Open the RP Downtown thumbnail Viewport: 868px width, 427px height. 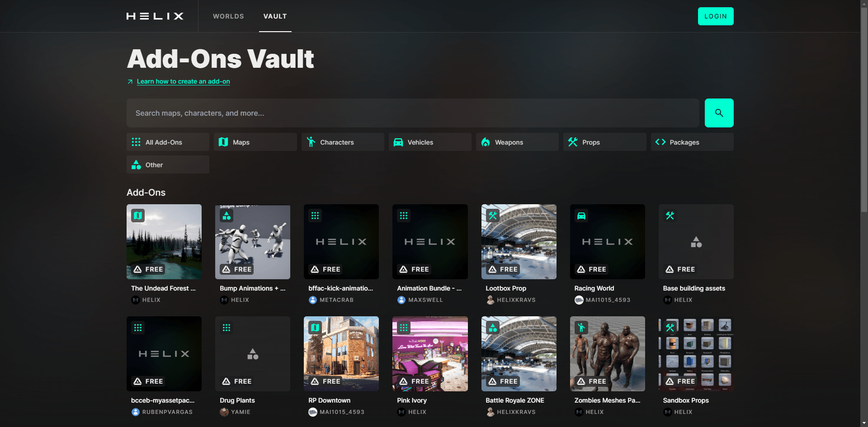(341, 353)
